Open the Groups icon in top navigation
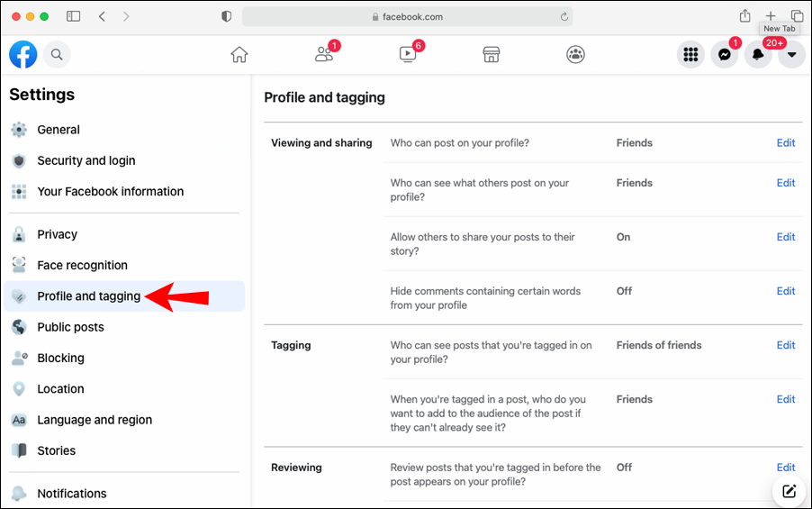The image size is (812, 509). coord(575,54)
